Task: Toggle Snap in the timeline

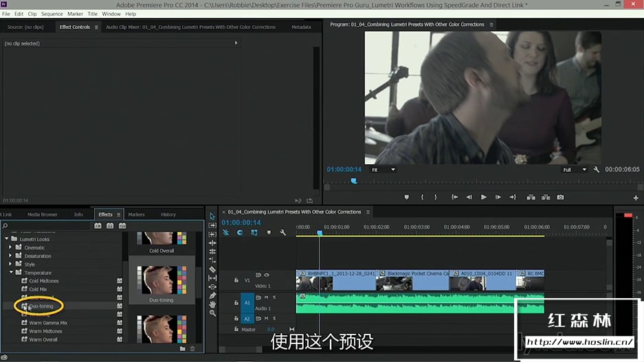Action: (x=240, y=232)
